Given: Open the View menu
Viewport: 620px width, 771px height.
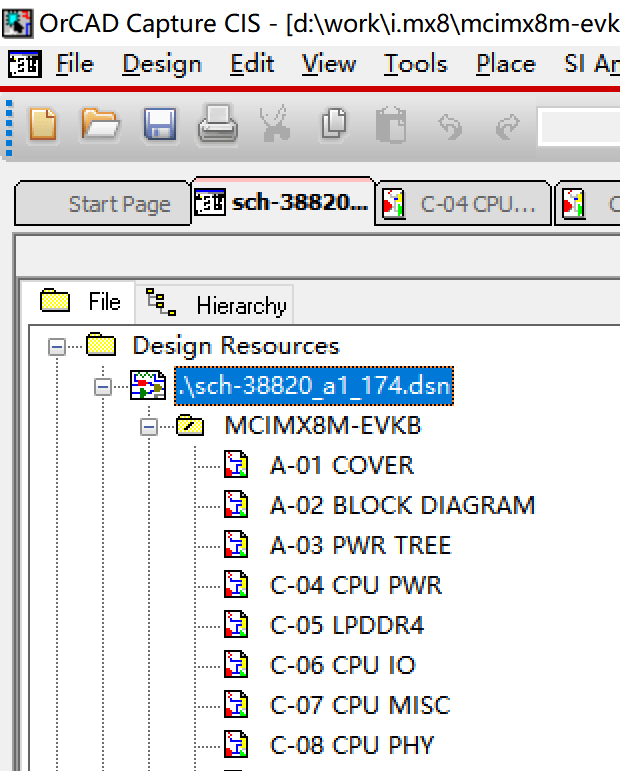Looking at the screenshot, I should click(328, 64).
